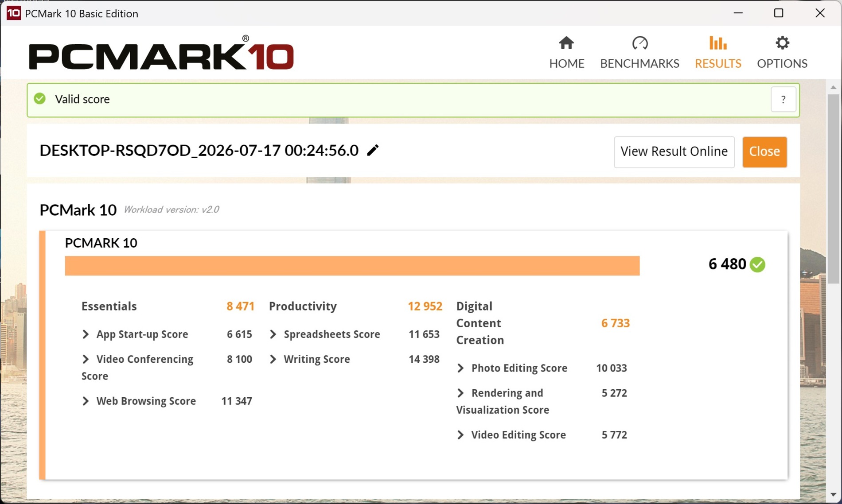Open the OPTIONS tab
Image resolution: width=842 pixels, height=504 pixels.
click(782, 52)
